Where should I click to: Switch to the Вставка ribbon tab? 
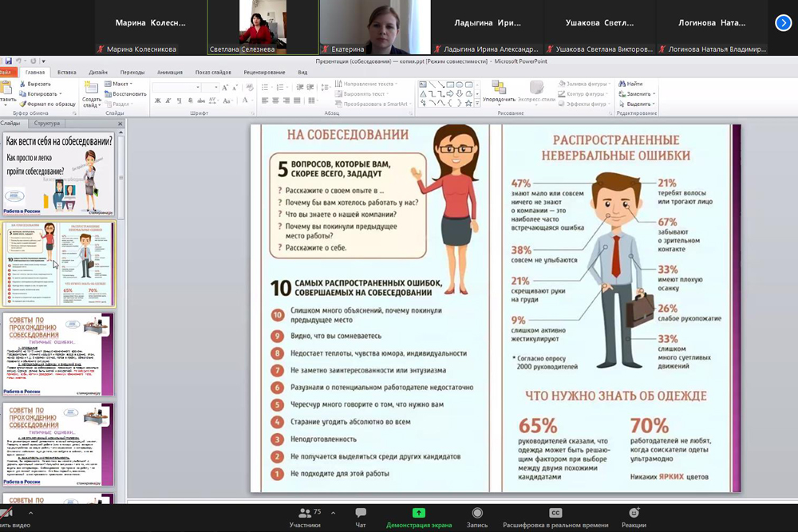(x=67, y=72)
